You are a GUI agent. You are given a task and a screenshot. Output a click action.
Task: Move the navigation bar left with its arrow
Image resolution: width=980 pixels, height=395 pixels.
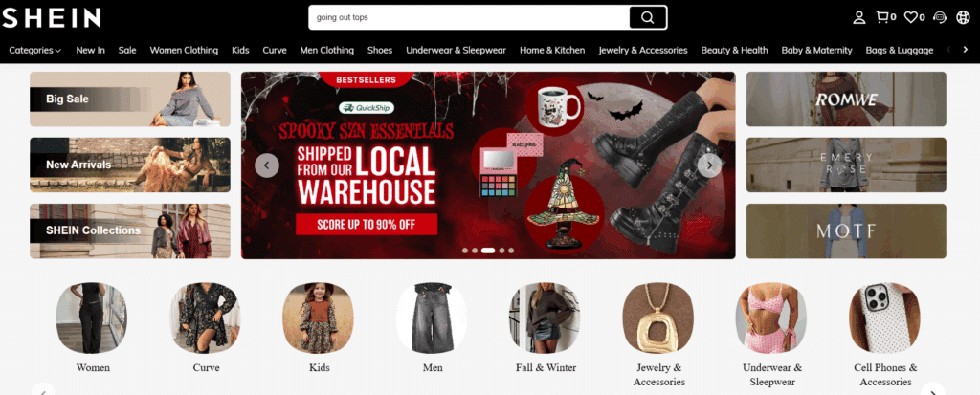pos(949,50)
